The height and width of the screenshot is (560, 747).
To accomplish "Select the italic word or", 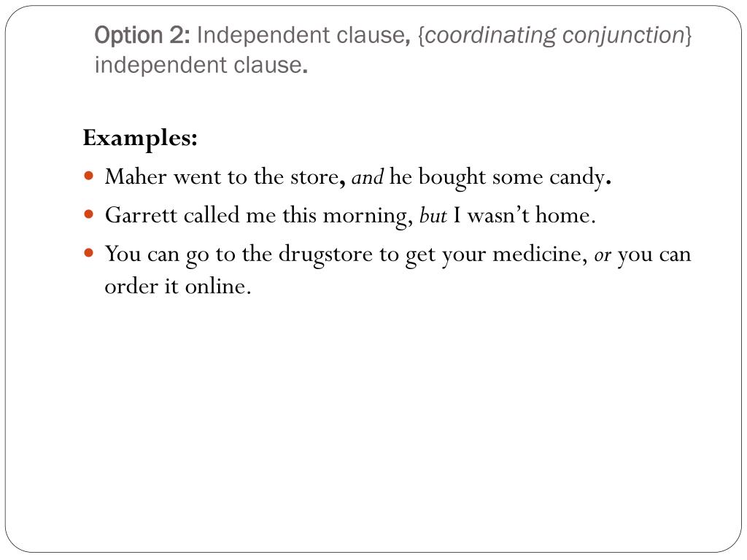I will (602, 256).
